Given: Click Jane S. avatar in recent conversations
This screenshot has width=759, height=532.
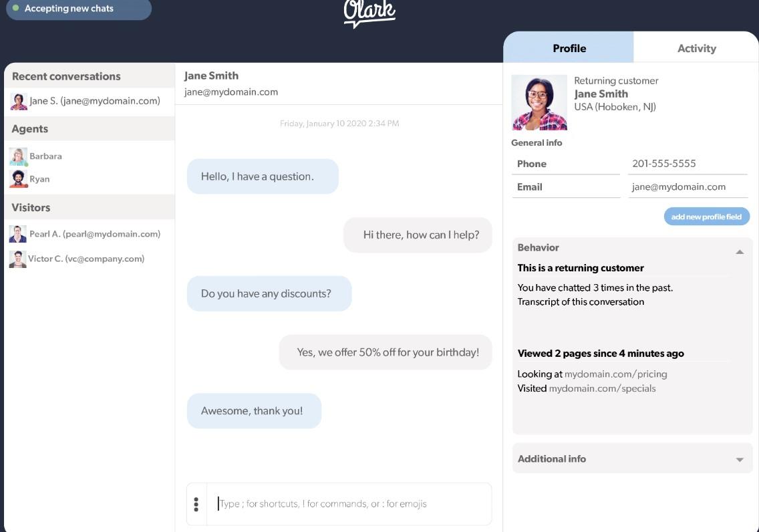Looking at the screenshot, I should coord(19,102).
